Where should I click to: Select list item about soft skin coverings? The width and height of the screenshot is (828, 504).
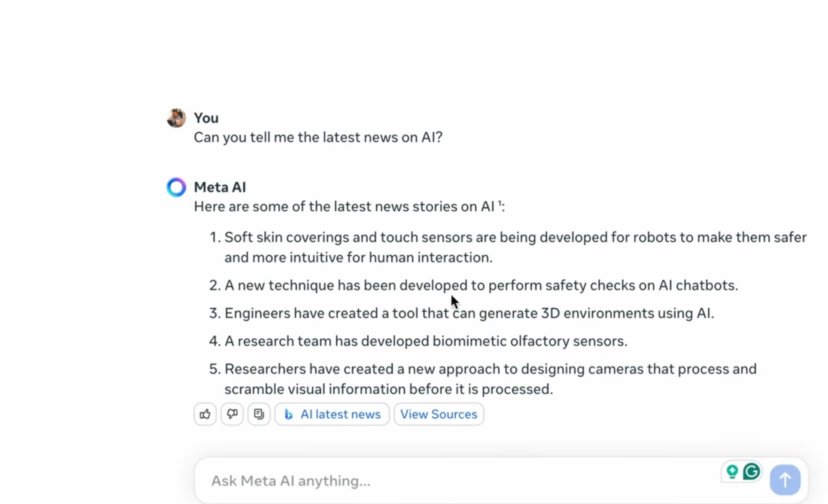tap(508, 247)
